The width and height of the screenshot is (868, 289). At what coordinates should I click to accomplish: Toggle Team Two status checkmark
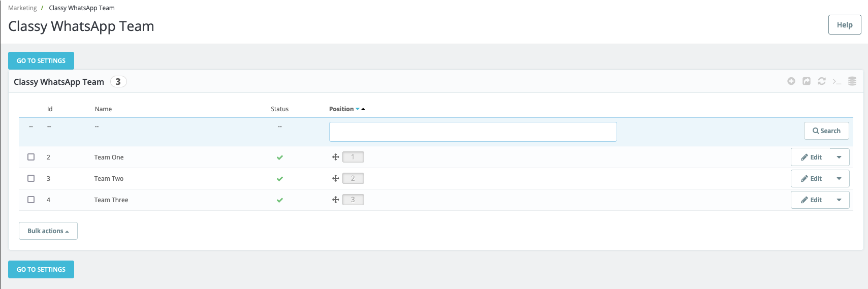280,179
